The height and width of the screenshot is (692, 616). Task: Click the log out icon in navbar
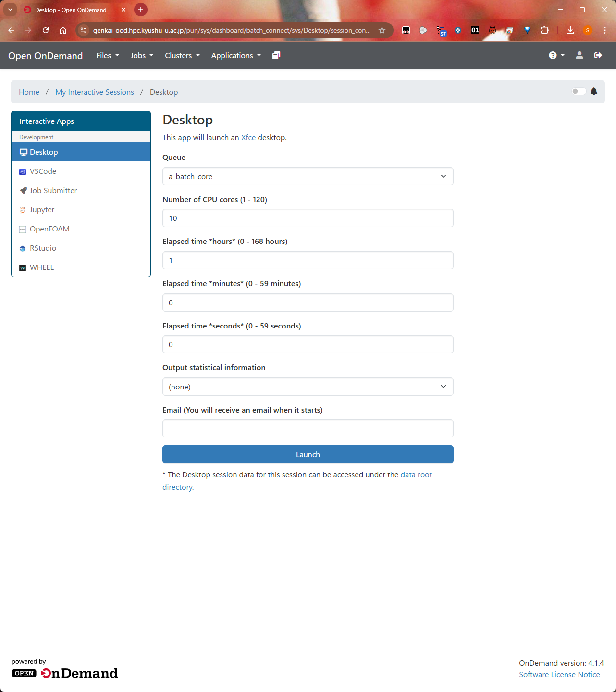coord(598,56)
